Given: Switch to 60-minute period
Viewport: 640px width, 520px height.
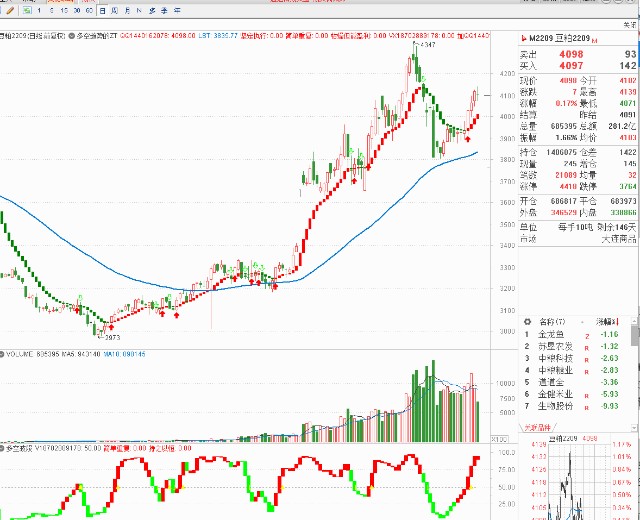Looking at the screenshot, I should (89, 11).
